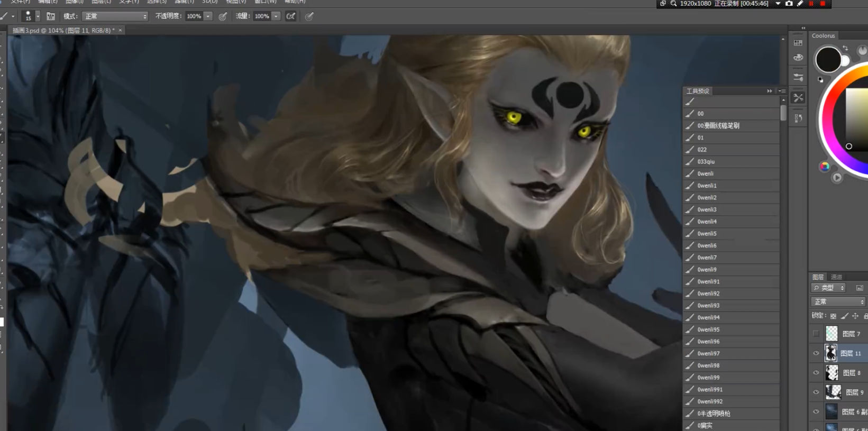The width and height of the screenshot is (868, 431).
Task: Click the Coolorus play arrow button
Action: (x=837, y=178)
